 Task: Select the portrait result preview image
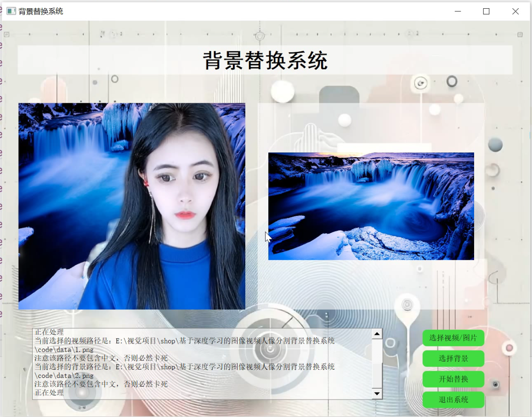click(132, 206)
